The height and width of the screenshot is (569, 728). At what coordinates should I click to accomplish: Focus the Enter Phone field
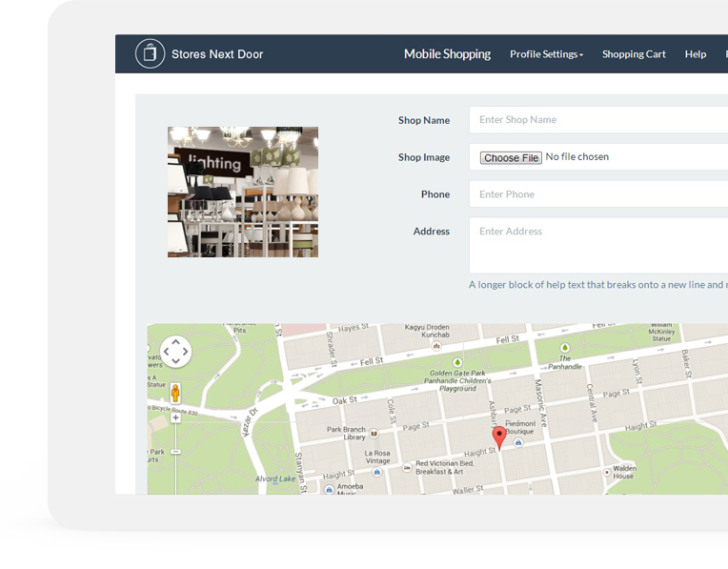click(x=598, y=194)
